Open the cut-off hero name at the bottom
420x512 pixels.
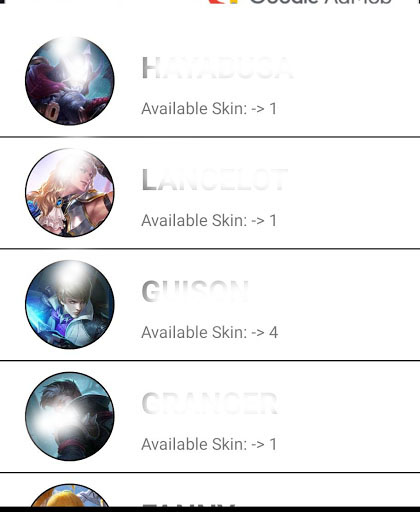pyautogui.click(x=188, y=505)
